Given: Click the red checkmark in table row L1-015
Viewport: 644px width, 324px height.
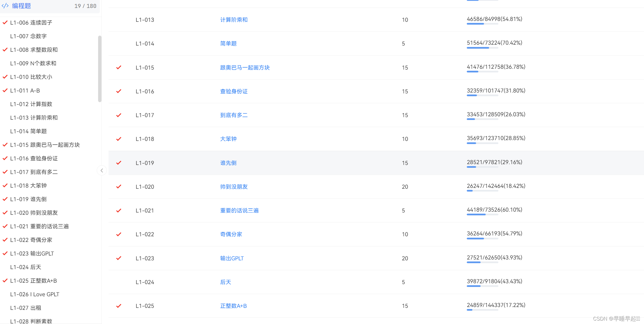Looking at the screenshot, I should coord(119,67).
